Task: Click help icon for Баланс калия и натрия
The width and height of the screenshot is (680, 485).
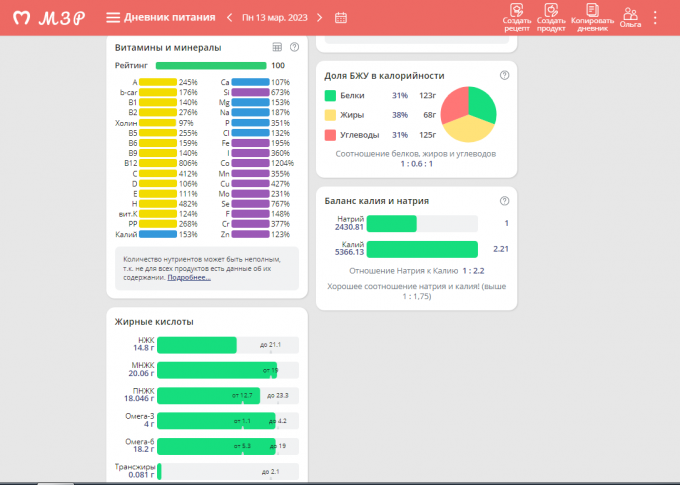Action: [504, 200]
